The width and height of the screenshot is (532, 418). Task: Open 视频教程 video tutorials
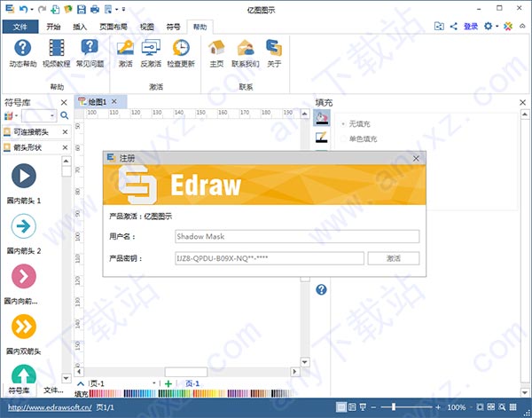pos(58,53)
